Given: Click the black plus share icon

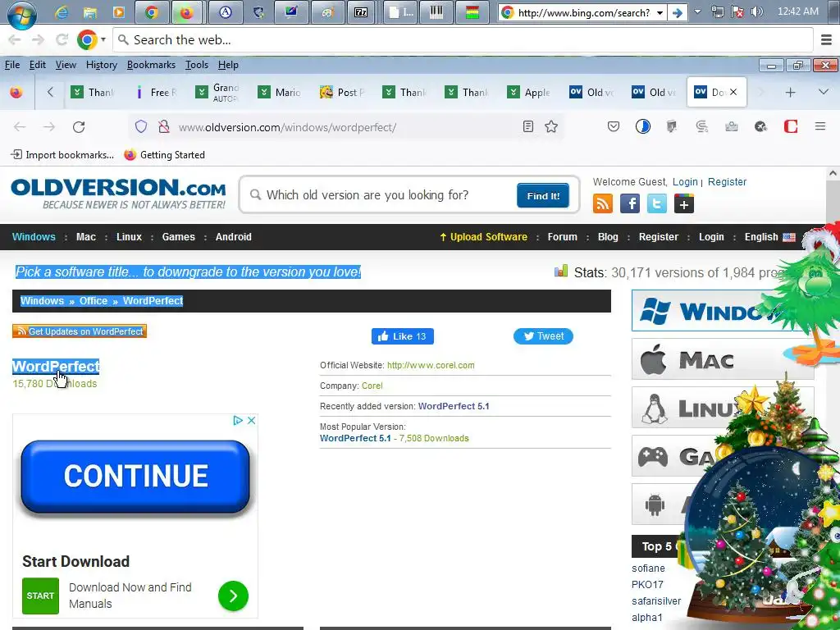Looking at the screenshot, I should [684, 204].
